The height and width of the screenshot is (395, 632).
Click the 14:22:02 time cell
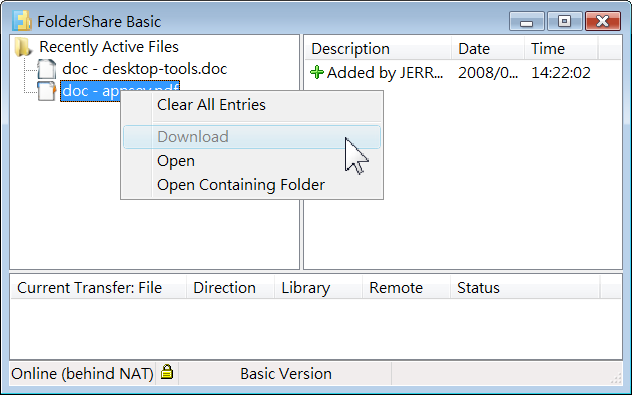point(561,73)
